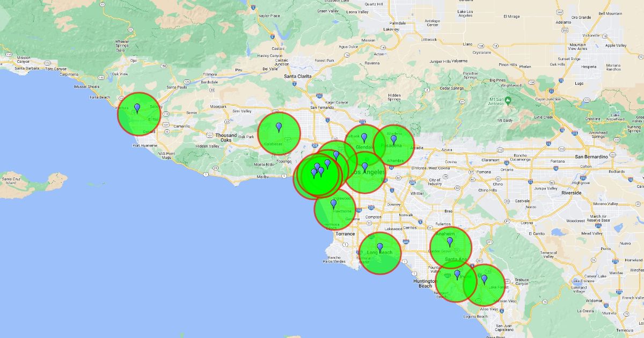
Task: Open the Irvine location pin
Action: (457, 275)
